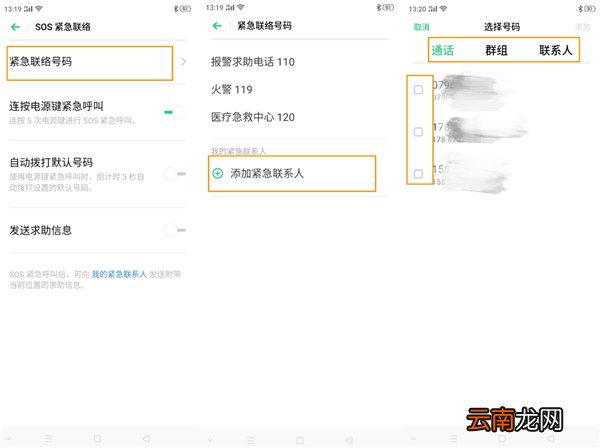Tap 取消 to cancel number selection
Viewport: 600px width, 448px height.
422,27
